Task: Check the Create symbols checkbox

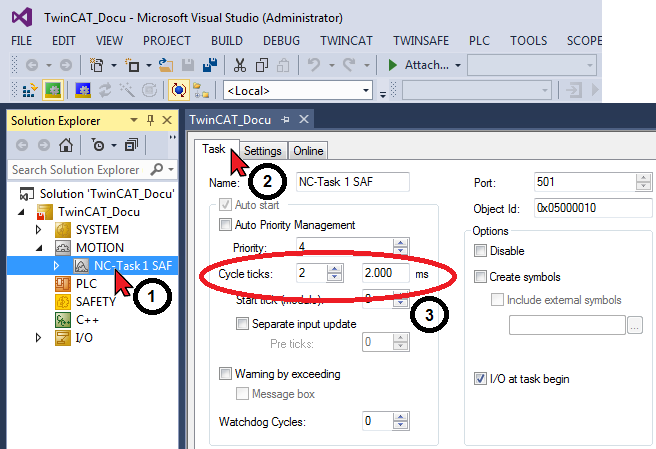Action: [x=480, y=277]
